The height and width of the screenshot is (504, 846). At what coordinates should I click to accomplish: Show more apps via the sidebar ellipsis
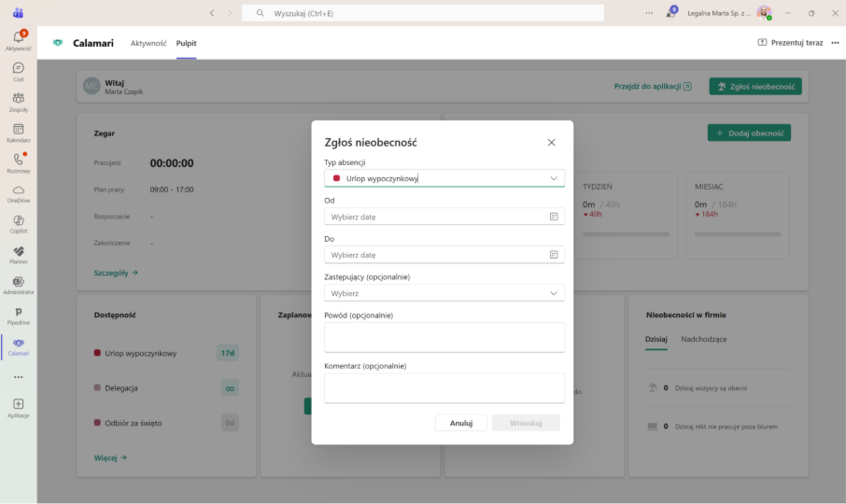[x=19, y=377]
